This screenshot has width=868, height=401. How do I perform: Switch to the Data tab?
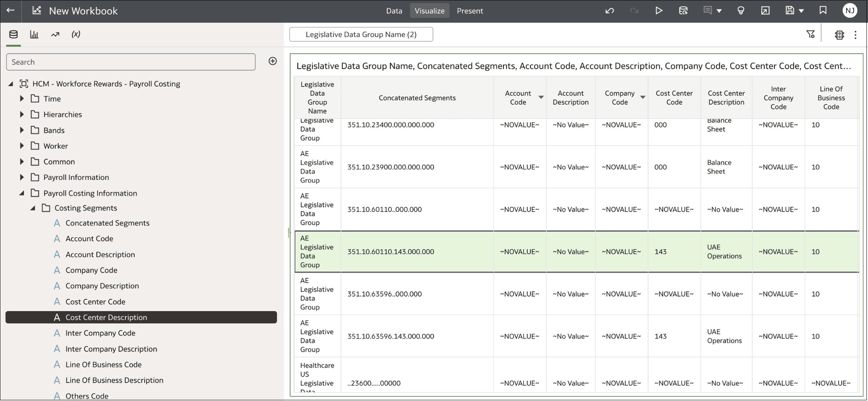[394, 11]
